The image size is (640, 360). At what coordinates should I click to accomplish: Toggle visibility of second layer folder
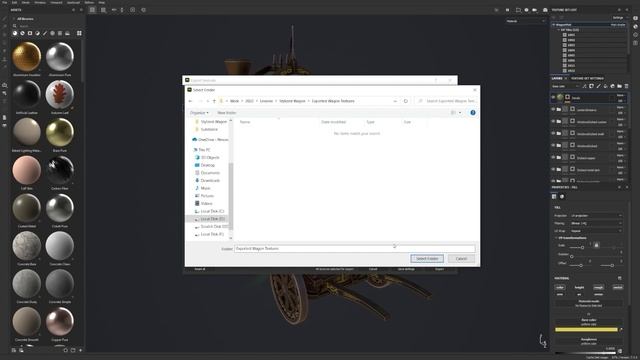point(553,109)
